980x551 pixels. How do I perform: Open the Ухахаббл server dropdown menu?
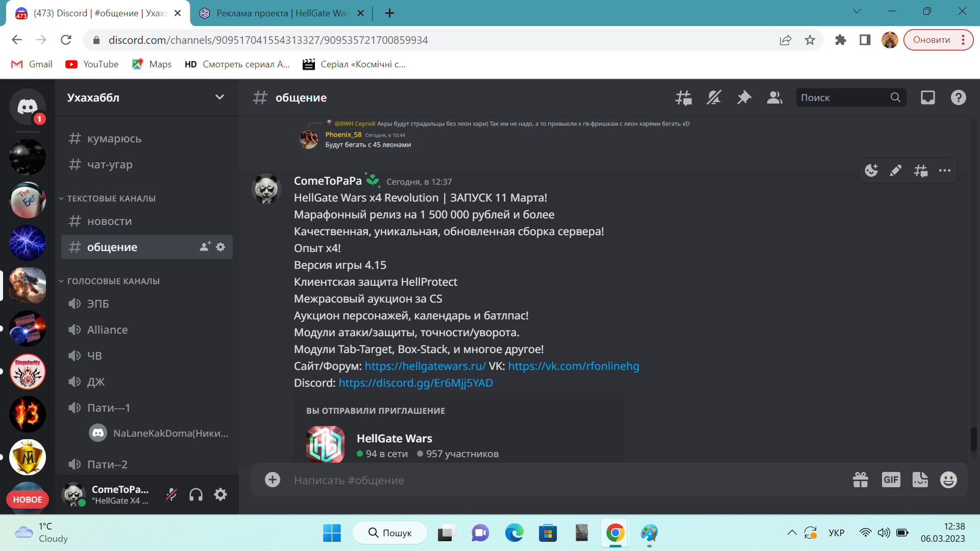pos(146,97)
